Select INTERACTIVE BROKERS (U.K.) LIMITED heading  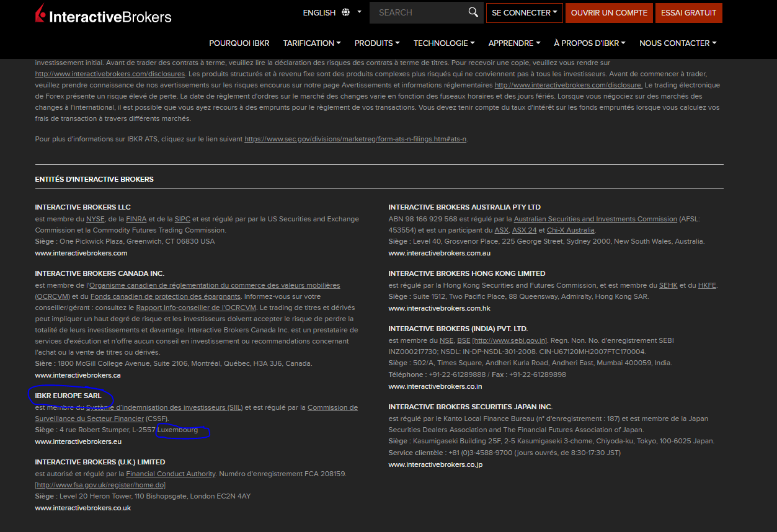tap(100, 462)
